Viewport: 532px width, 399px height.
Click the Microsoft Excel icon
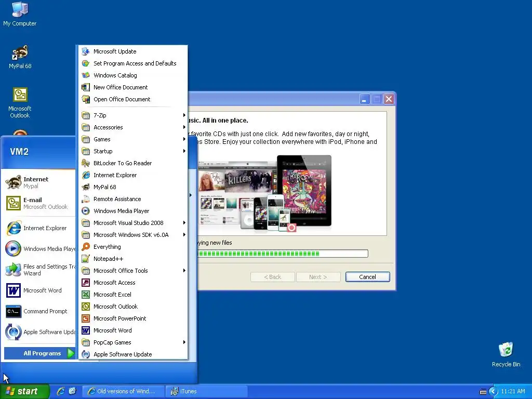(86, 295)
